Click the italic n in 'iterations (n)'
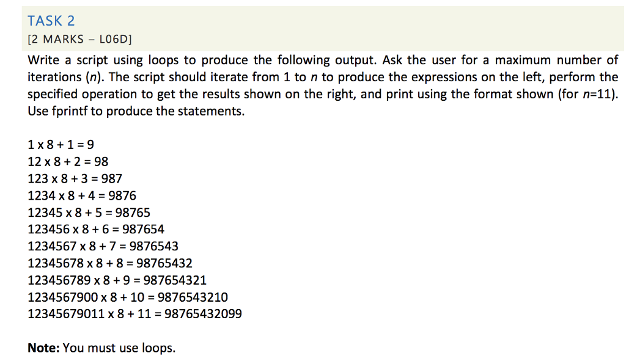The width and height of the screenshot is (626, 364). coord(93,78)
